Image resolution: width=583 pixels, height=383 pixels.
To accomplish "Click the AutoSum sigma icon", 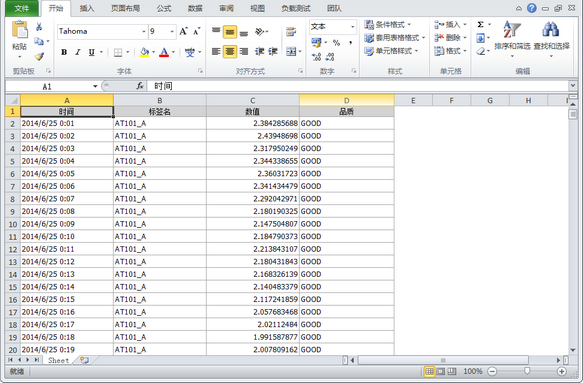I will point(480,25).
